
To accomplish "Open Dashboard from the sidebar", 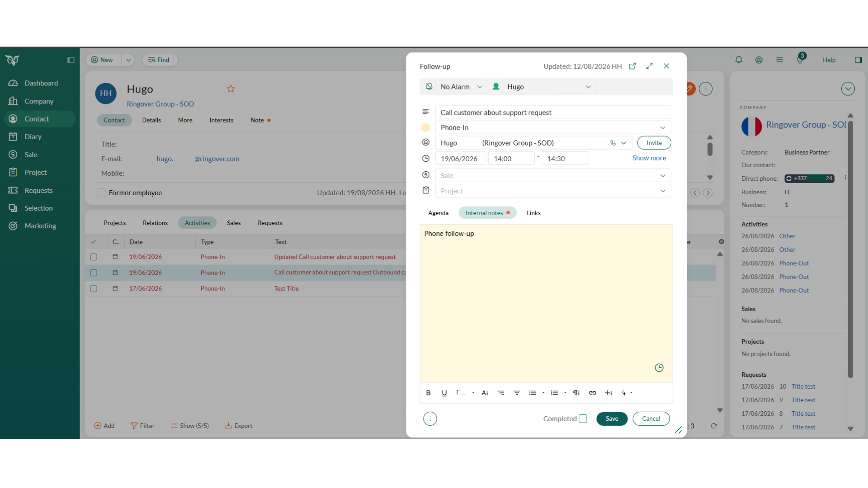I will pyautogui.click(x=41, y=83).
